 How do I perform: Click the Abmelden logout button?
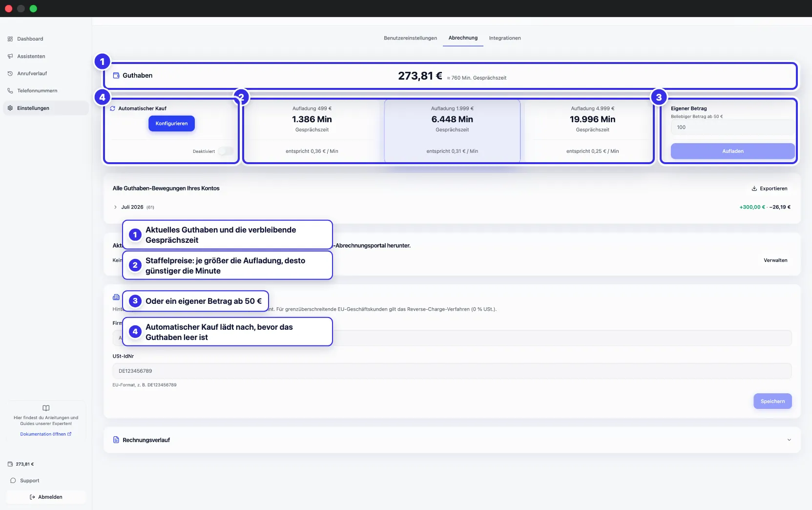coord(46,497)
